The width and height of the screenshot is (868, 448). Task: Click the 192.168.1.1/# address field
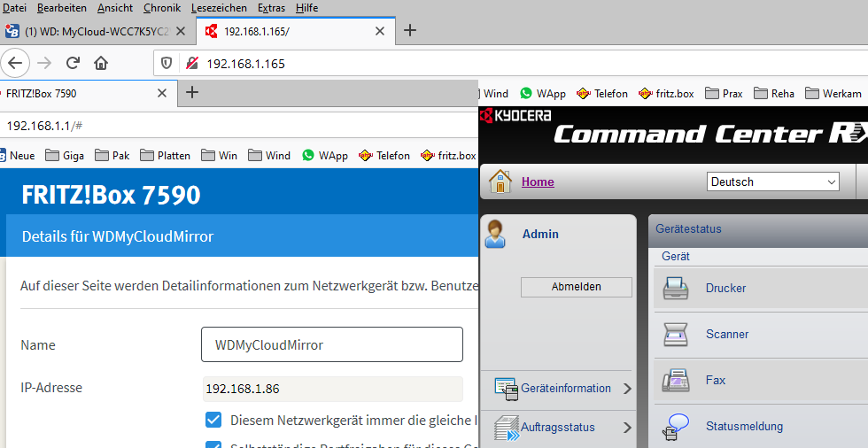[238, 126]
